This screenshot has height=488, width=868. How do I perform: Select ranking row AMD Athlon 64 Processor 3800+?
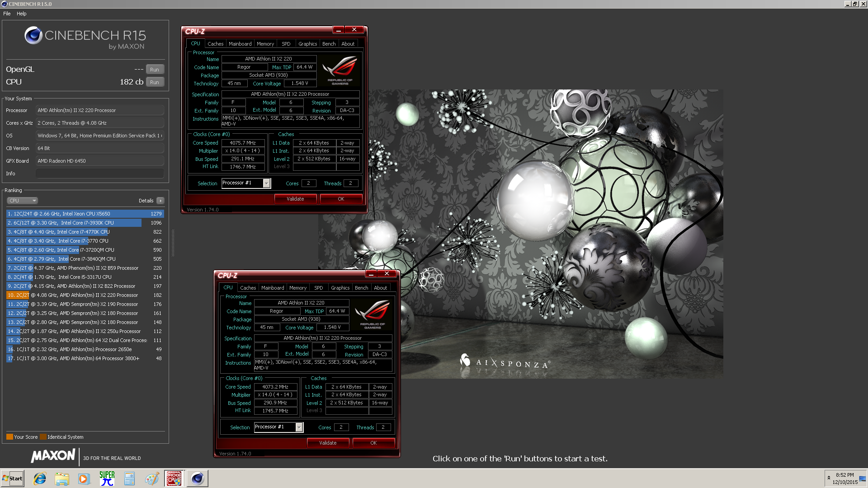click(x=85, y=358)
